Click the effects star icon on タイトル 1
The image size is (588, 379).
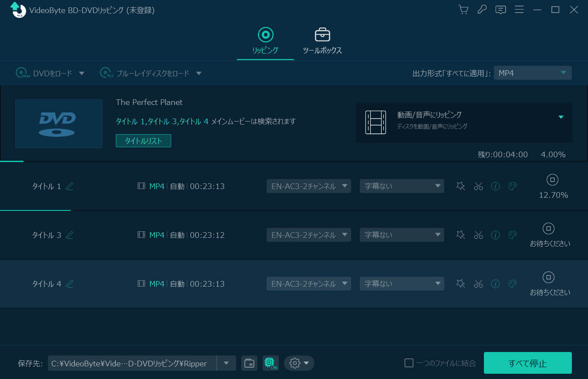(460, 186)
